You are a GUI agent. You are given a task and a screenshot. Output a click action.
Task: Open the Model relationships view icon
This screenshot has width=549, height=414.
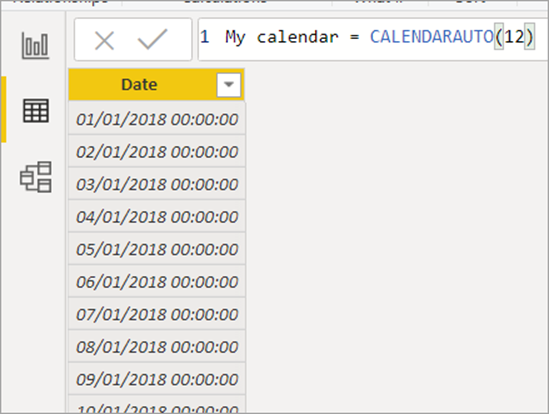pyautogui.click(x=36, y=177)
